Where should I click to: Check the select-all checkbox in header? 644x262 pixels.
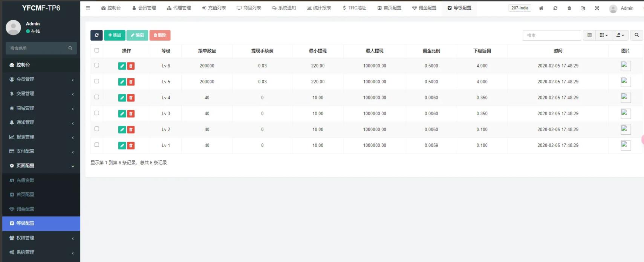[x=97, y=50]
